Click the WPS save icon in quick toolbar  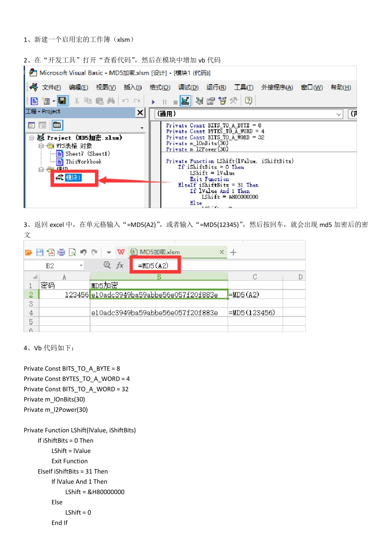40,252
